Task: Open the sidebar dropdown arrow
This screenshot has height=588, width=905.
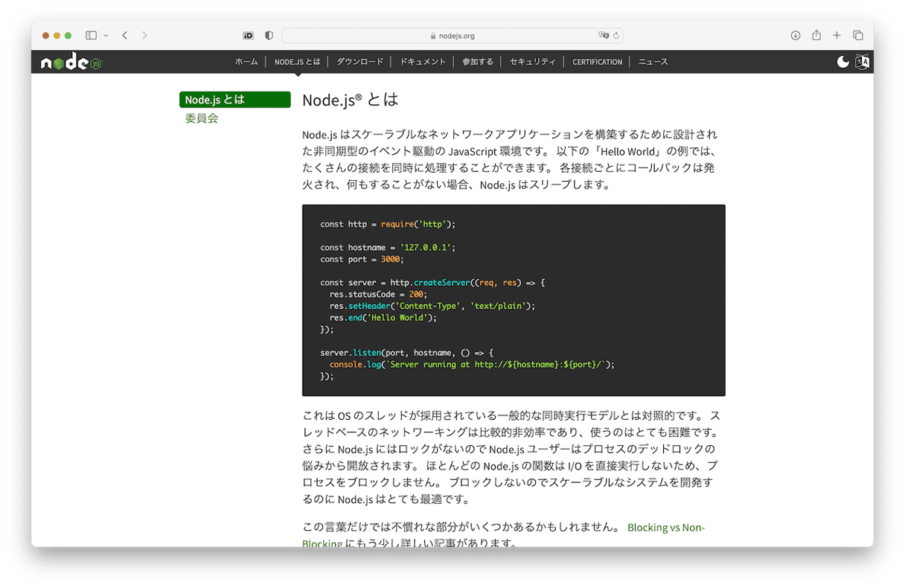Action: click(x=106, y=35)
